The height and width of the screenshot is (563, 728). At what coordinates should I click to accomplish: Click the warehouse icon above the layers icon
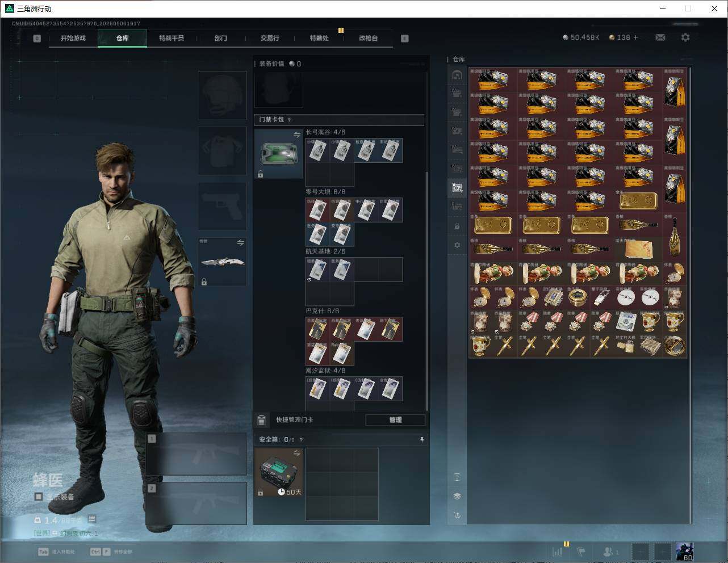click(x=457, y=477)
